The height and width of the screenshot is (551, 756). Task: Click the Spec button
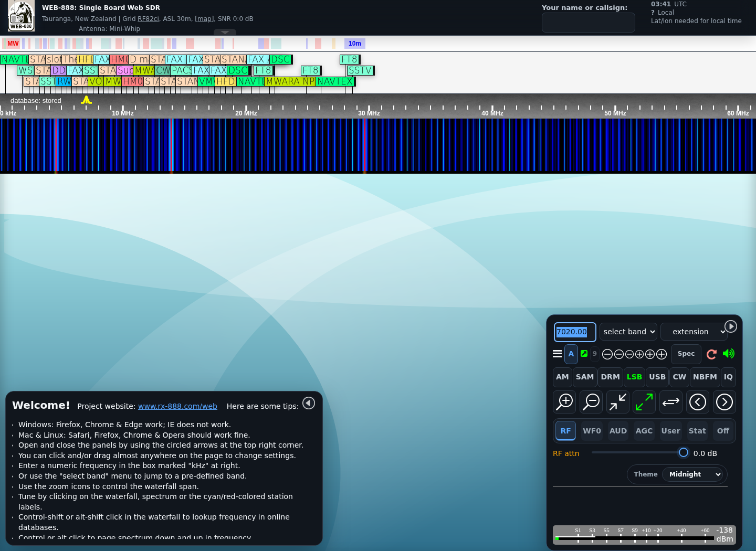pos(686,354)
